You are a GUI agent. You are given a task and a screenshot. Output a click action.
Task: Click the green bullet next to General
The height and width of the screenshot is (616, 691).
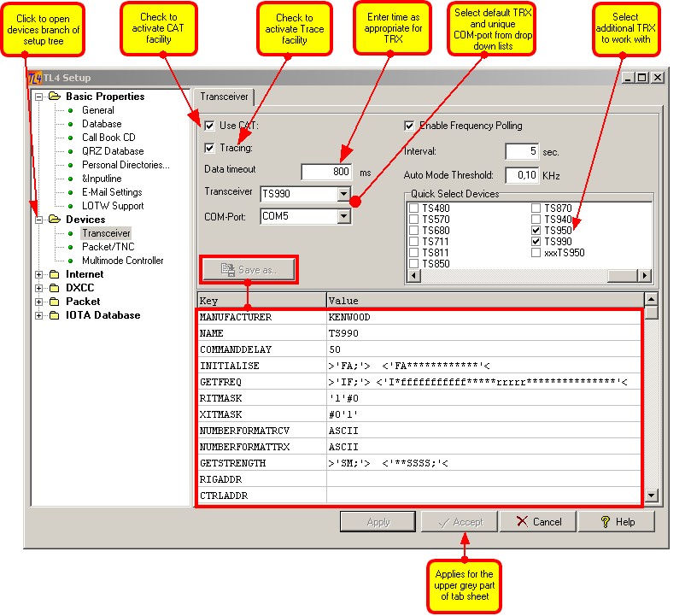pos(71,110)
